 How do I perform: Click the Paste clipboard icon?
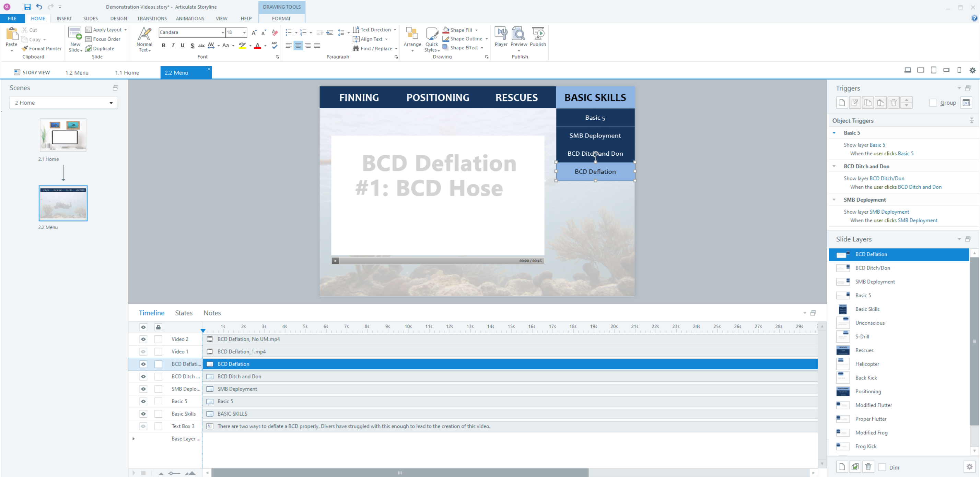[x=12, y=34]
